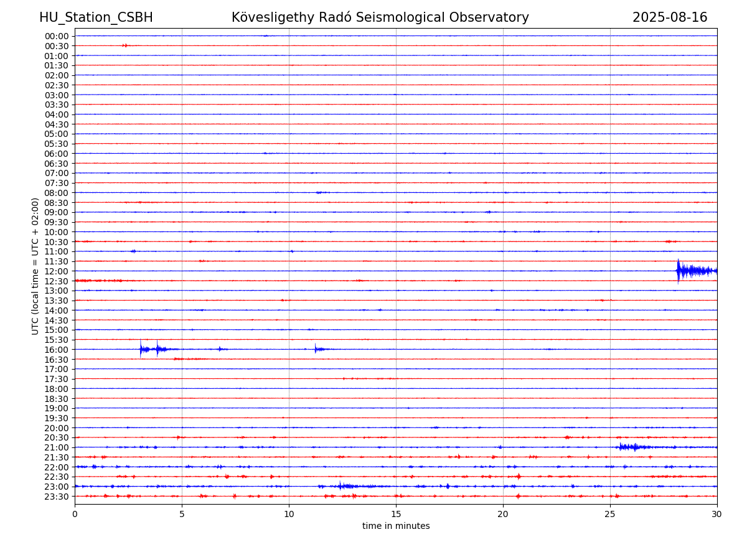Click the 05:30 trace time label
The height and width of the screenshot is (560, 747).
(57, 144)
